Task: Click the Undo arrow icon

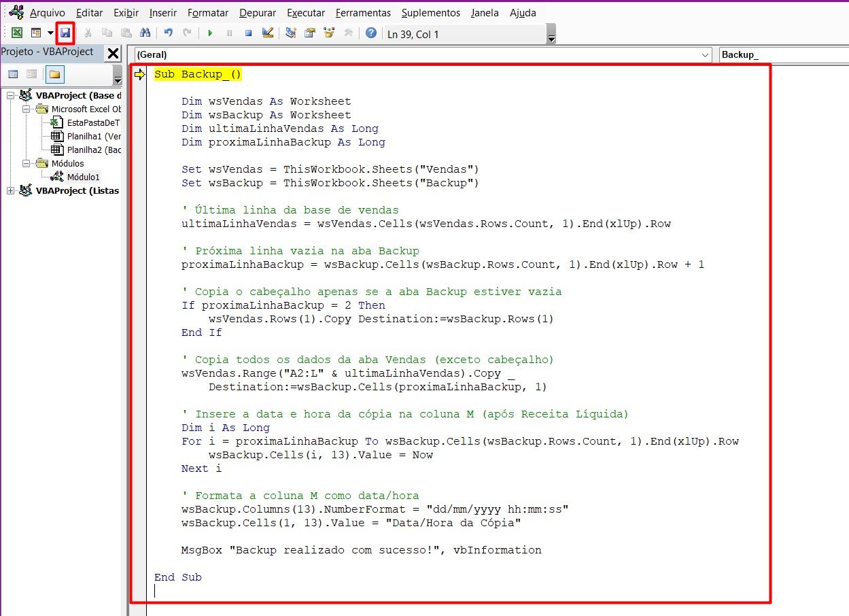Action: click(x=168, y=33)
